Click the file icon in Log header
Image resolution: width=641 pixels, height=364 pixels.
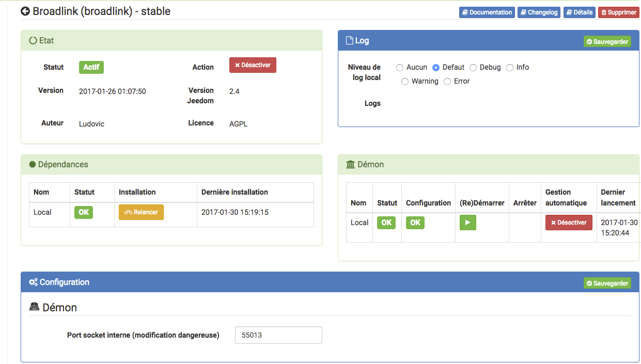coord(350,40)
